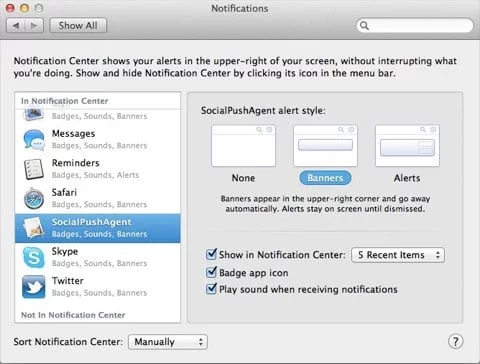Image resolution: width=480 pixels, height=364 pixels.
Task: Click the Messages app icon in list
Action: point(34,139)
